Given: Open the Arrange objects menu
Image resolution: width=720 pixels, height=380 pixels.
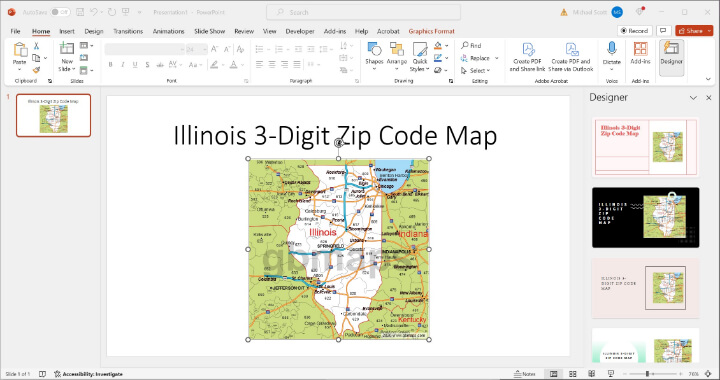Looking at the screenshot, I should tap(397, 56).
